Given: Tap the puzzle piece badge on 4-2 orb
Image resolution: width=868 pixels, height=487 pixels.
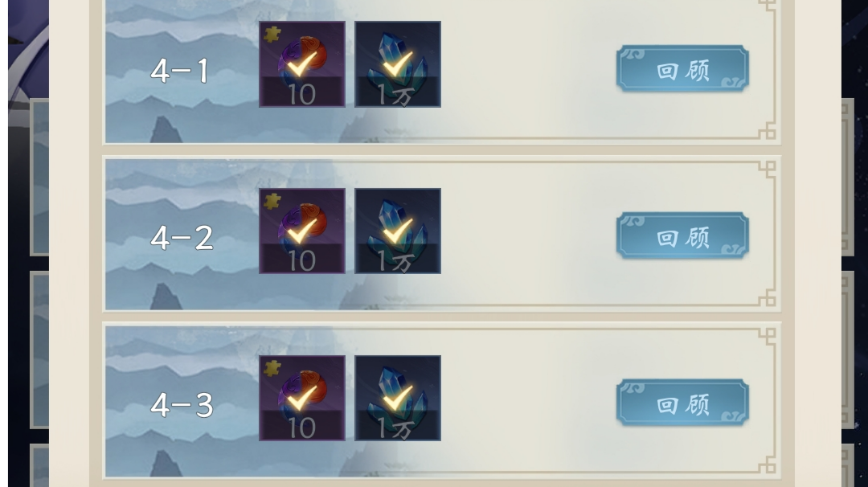Looking at the screenshot, I should pos(272,202).
